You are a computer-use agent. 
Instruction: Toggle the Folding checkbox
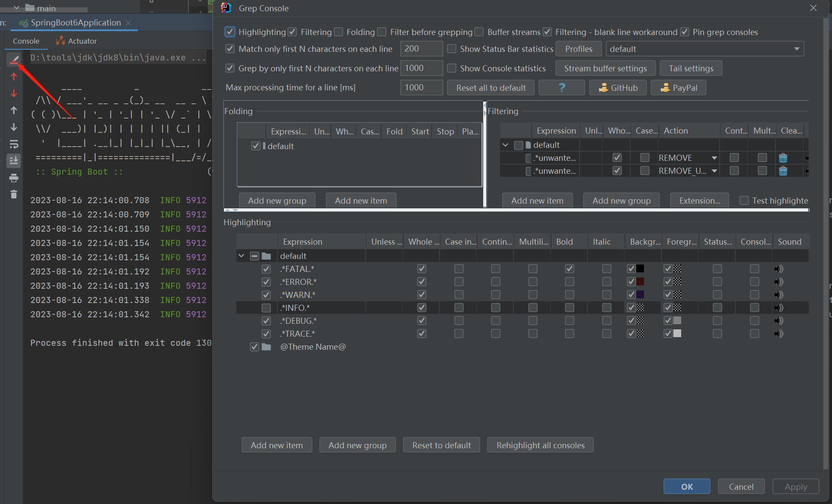(339, 32)
